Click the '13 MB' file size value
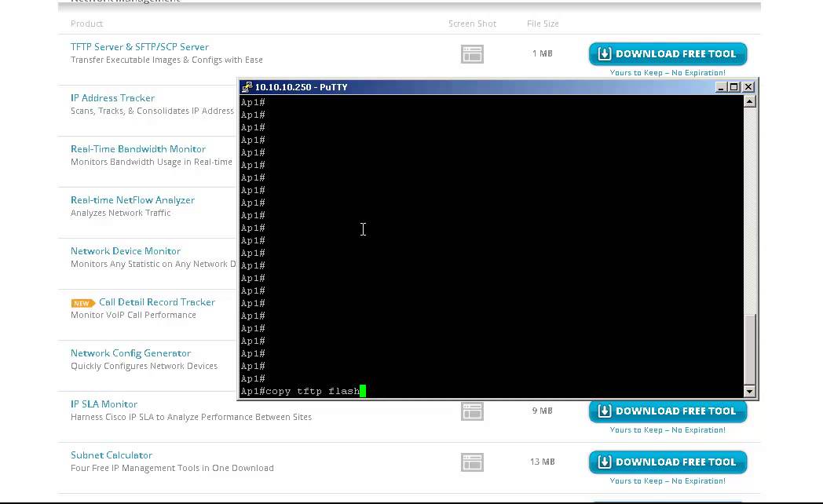The height and width of the screenshot is (504, 823). coord(542,462)
